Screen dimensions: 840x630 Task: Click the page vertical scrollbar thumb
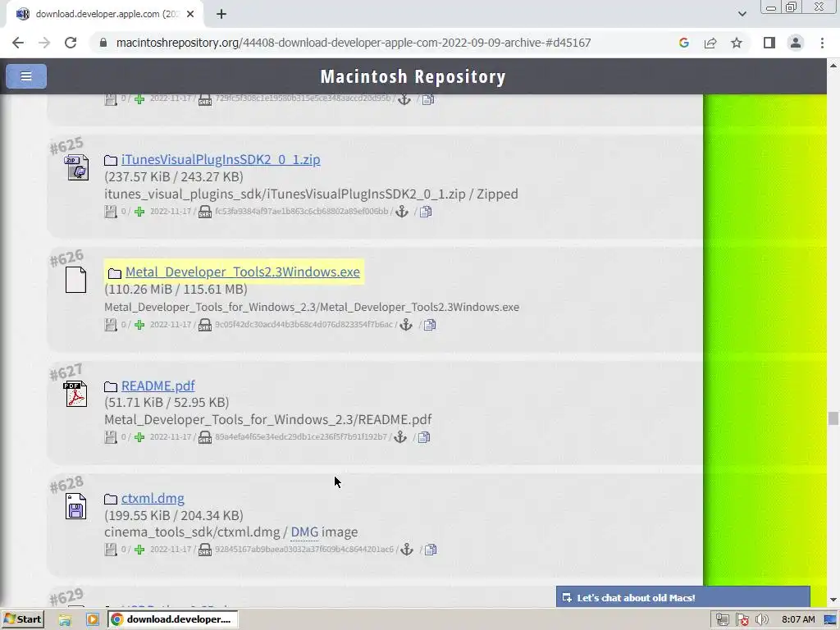pos(833,418)
